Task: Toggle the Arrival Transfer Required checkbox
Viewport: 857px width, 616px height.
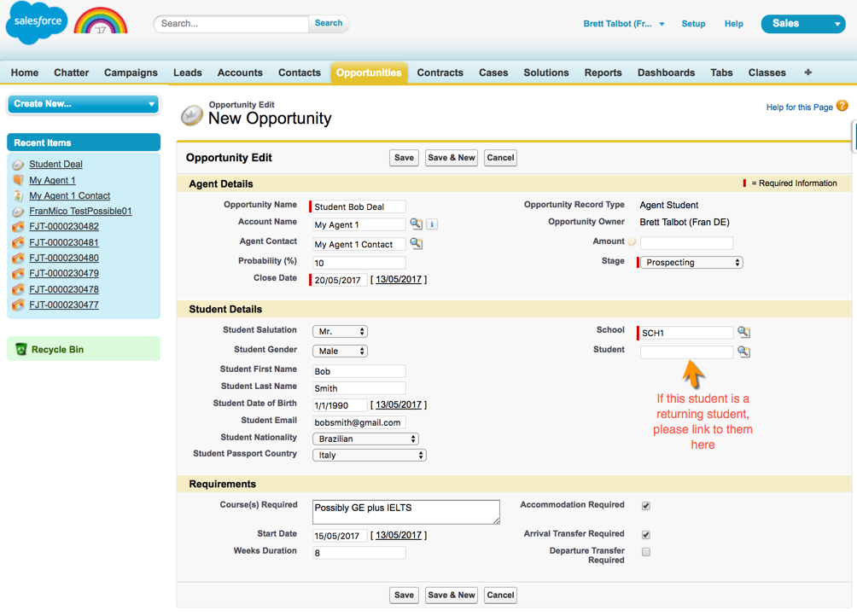Action: pos(646,535)
